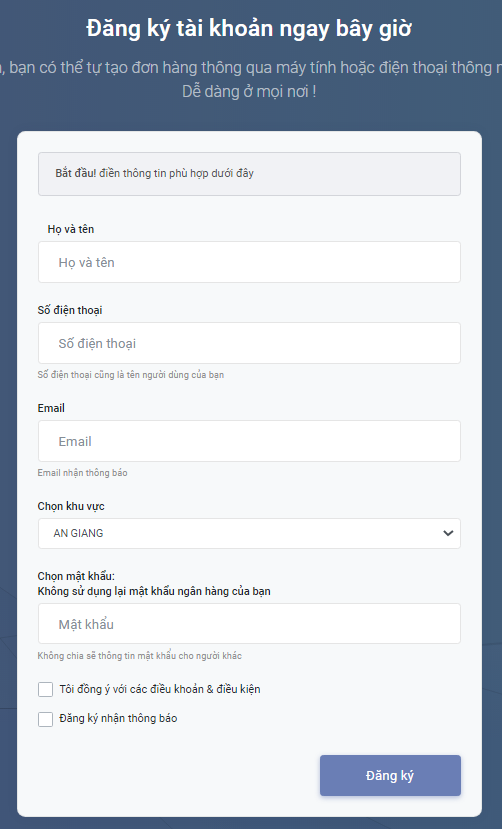Enable the 'Đăng ký nhận thông báo' checkbox

pyautogui.click(x=45, y=719)
